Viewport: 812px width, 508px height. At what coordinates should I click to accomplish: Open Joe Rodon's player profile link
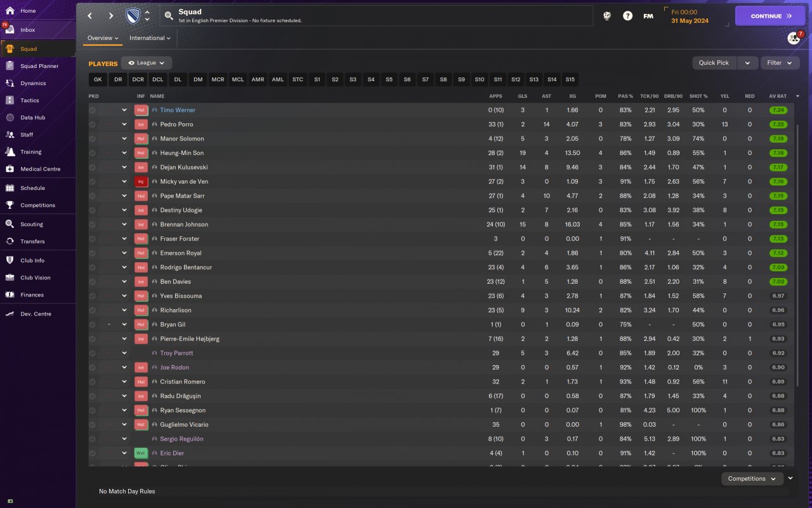[174, 368]
